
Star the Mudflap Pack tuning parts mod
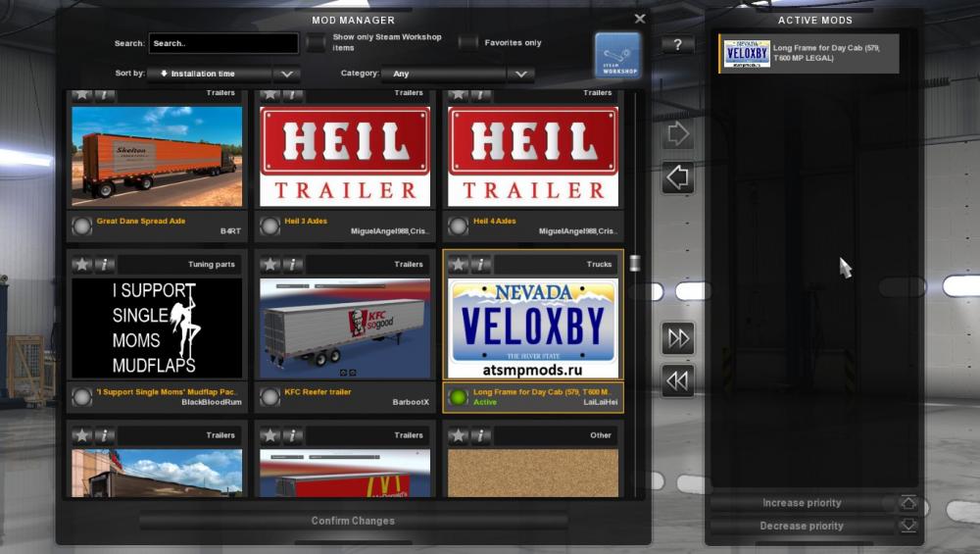click(x=82, y=265)
